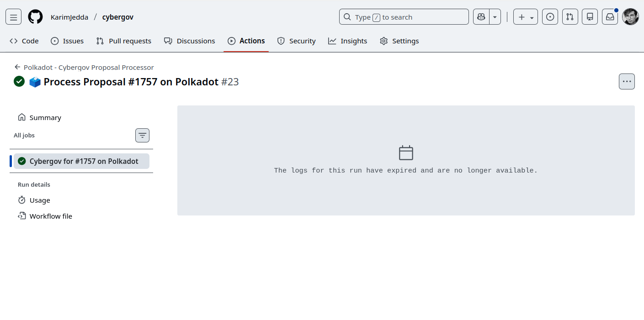Open the notifications inbox icon
The image size is (644, 320).
click(610, 17)
